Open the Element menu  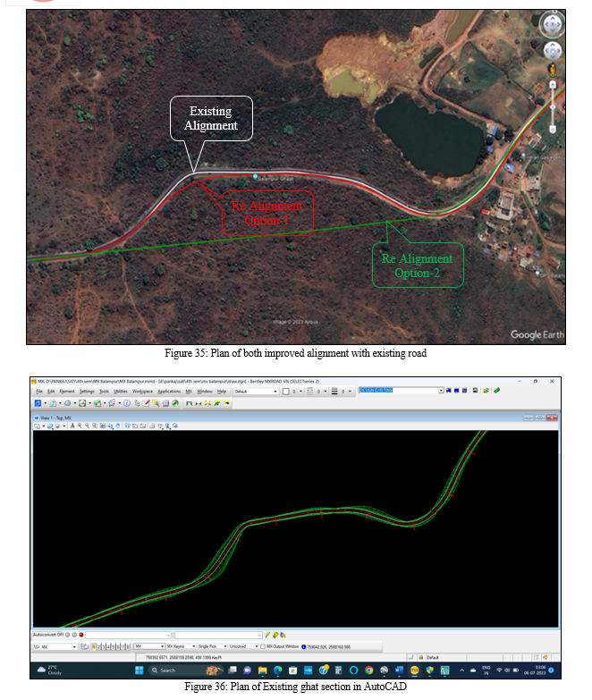(67, 392)
